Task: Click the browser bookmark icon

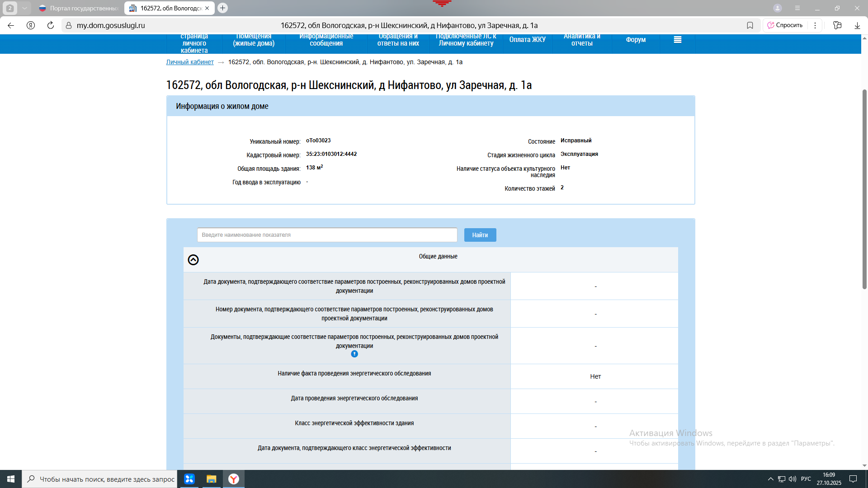Action: point(750,25)
